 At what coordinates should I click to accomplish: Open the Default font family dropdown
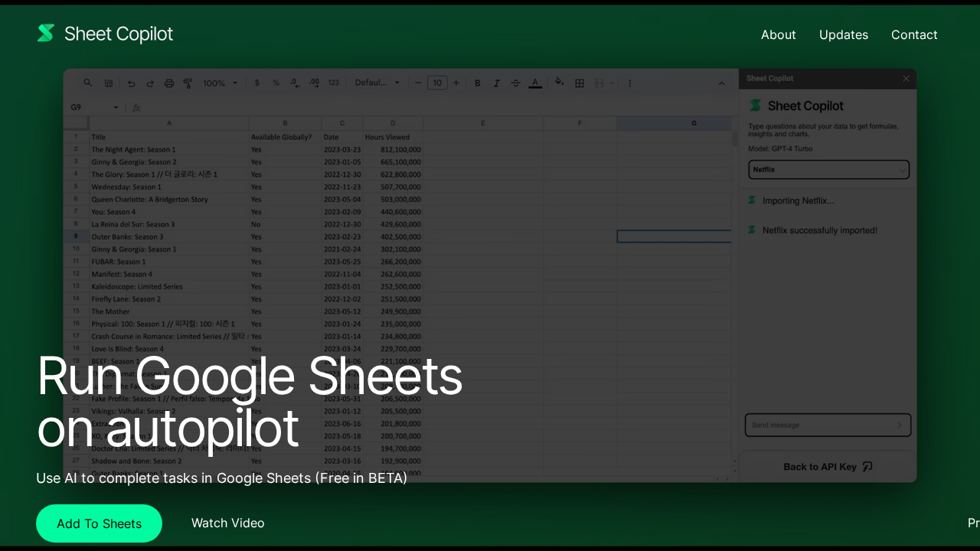(x=377, y=83)
